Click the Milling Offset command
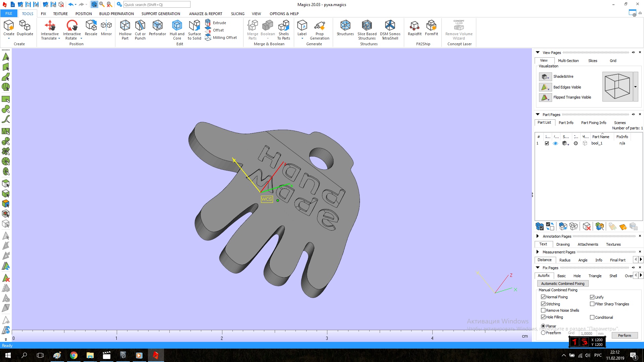Viewport: 644px width, 362px height. 221,38
